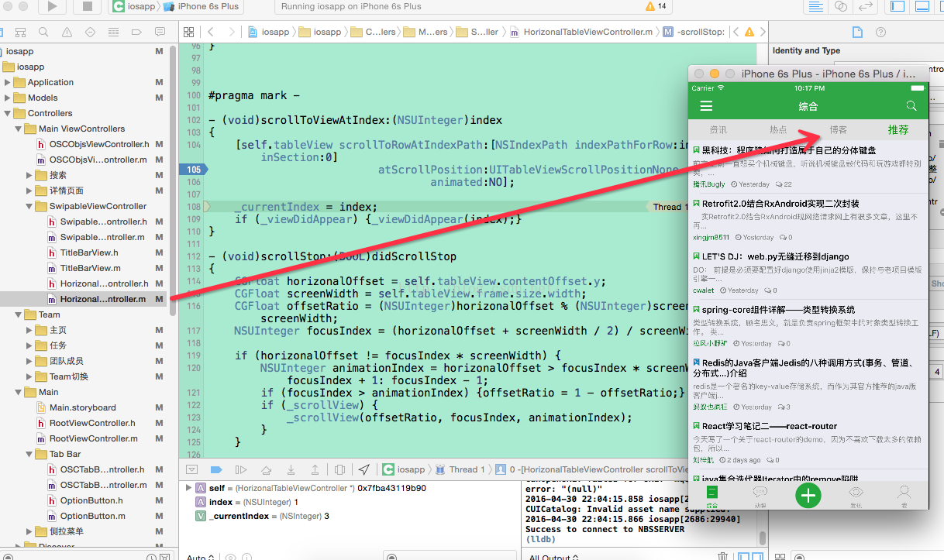Image resolution: width=944 pixels, height=560 pixels.
Task: Run the app with the Play button
Action: click(x=52, y=6)
